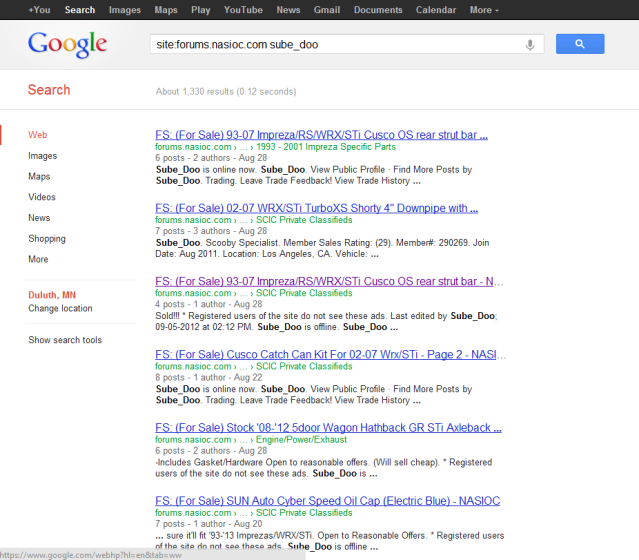Image resolution: width=639 pixels, height=560 pixels.
Task: Open Calendar in the top bar
Action: 436,10
